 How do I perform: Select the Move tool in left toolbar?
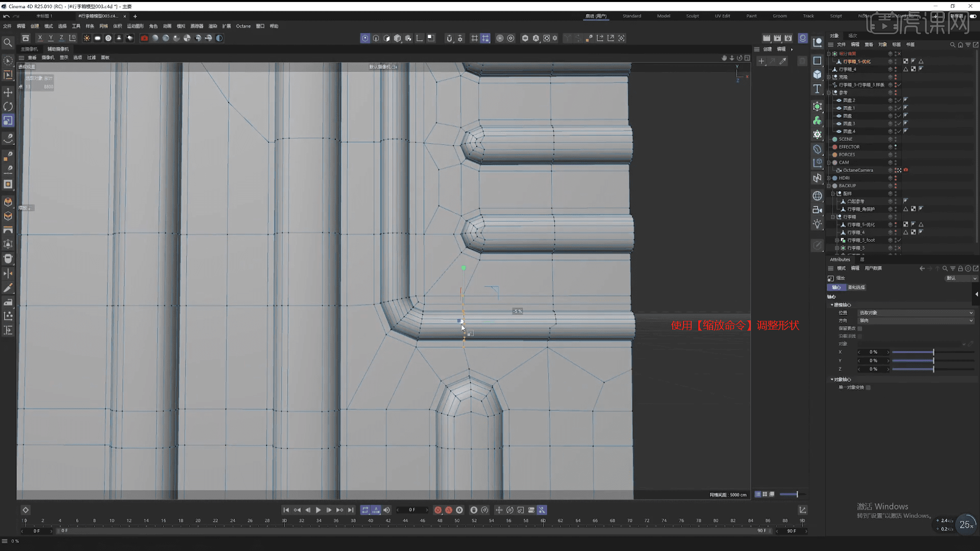coord(8,92)
